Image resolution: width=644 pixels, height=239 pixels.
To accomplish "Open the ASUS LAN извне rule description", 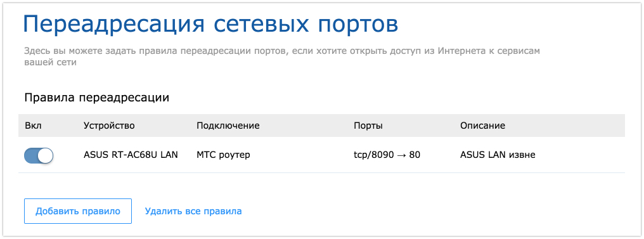I will pos(498,155).
